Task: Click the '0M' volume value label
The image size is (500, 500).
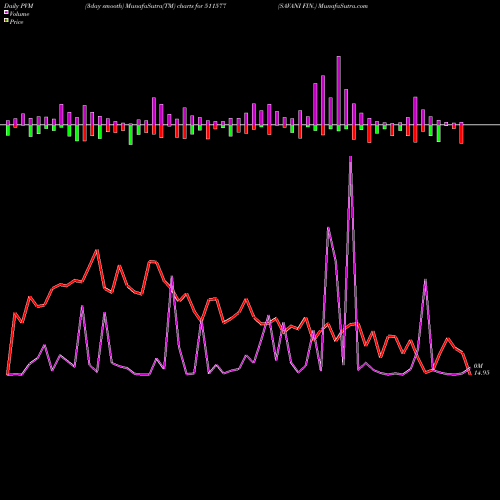Action: [478, 366]
